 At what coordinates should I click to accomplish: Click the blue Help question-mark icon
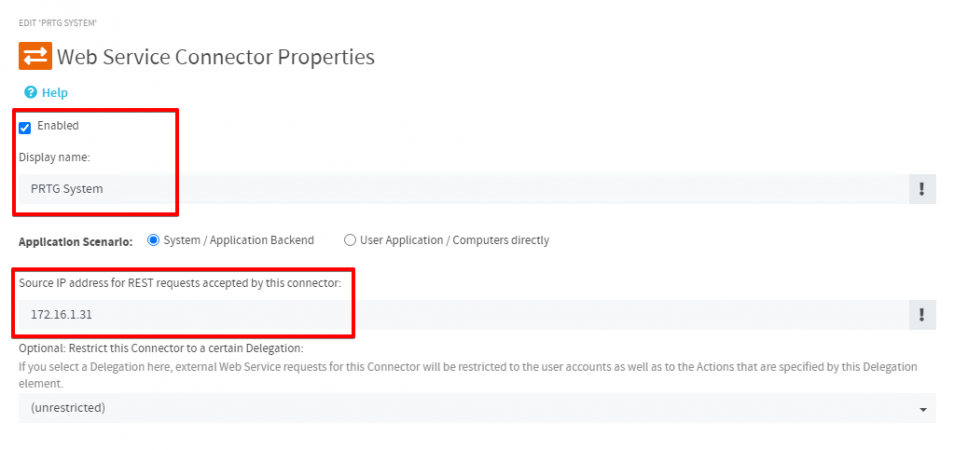pos(30,92)
